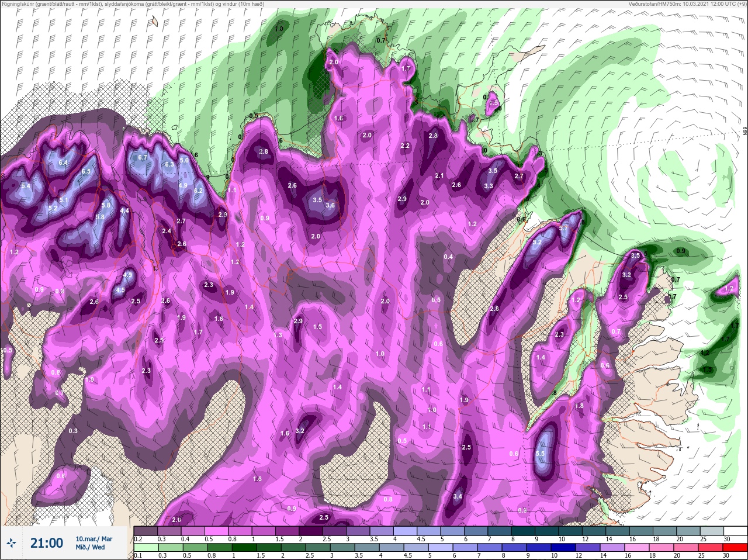This screenshot has height=560, width=748.
Task: Click the 5.7 value on the eastern band
Action: [564, 229]
